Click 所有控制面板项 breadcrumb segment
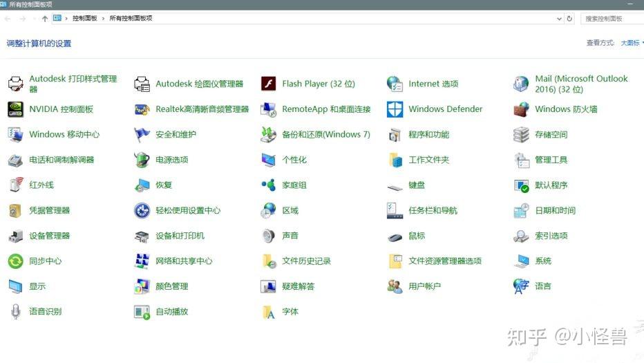The height and width of the screenshot is (363, 644). point(131,19)
